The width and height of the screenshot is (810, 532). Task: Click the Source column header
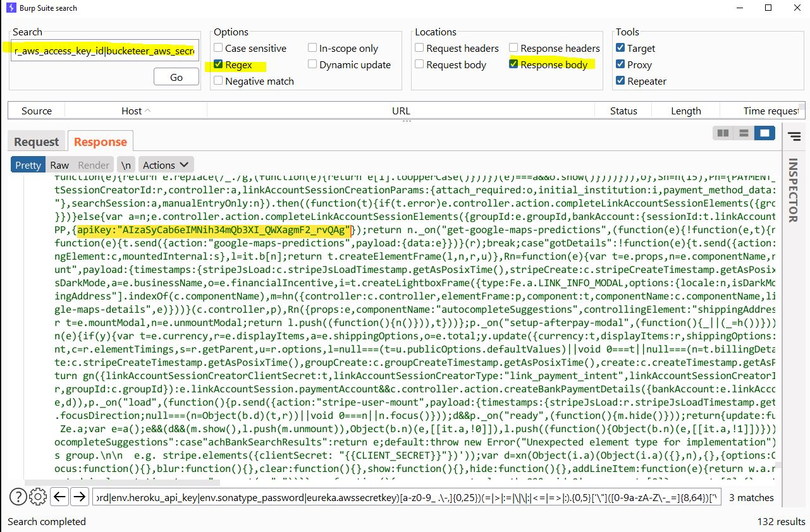(x=37, y=111)
